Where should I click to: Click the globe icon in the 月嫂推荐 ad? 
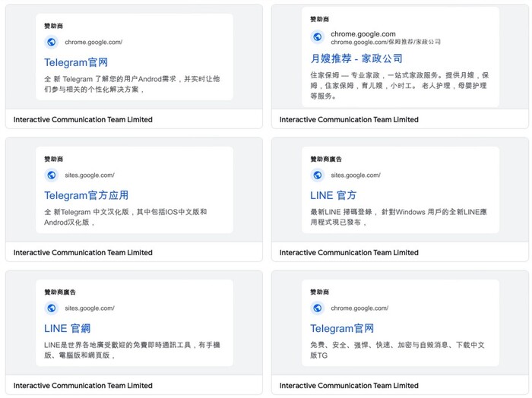click(318, 37)
